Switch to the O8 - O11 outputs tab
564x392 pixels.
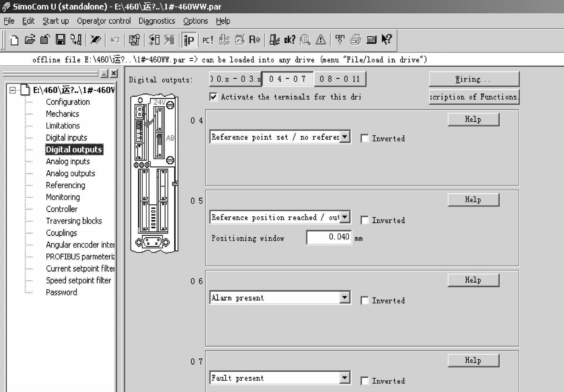[x=340, y=79]
